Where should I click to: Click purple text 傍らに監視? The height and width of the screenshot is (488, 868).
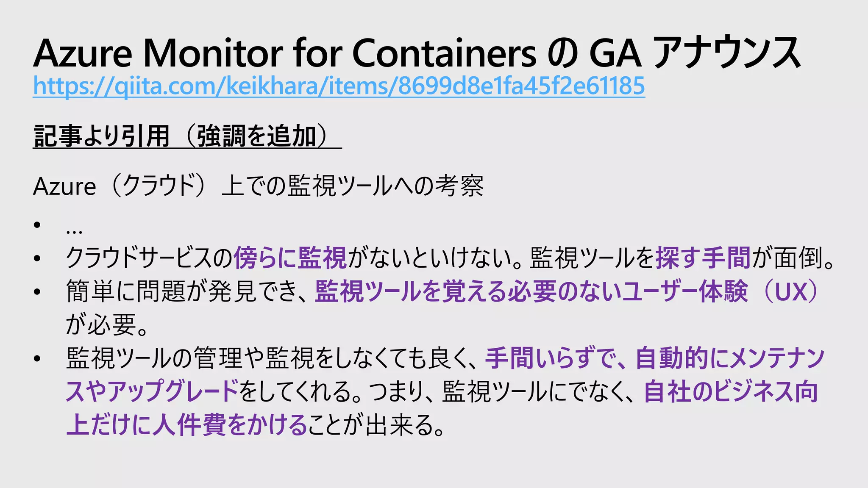click(290, 258)
